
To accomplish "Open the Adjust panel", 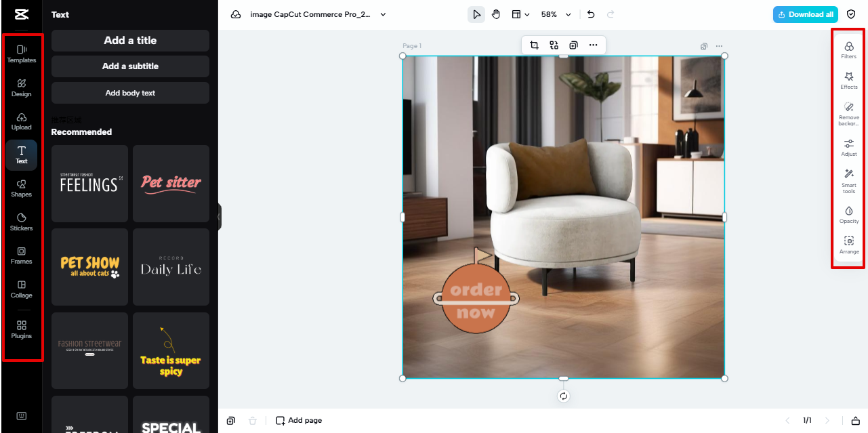I will click(x=848, y=148).
